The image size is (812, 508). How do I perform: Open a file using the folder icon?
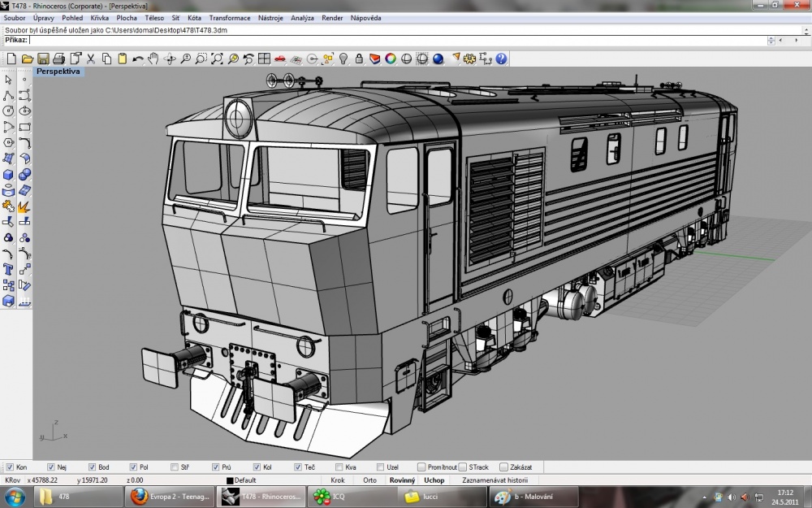pos(28,59)
